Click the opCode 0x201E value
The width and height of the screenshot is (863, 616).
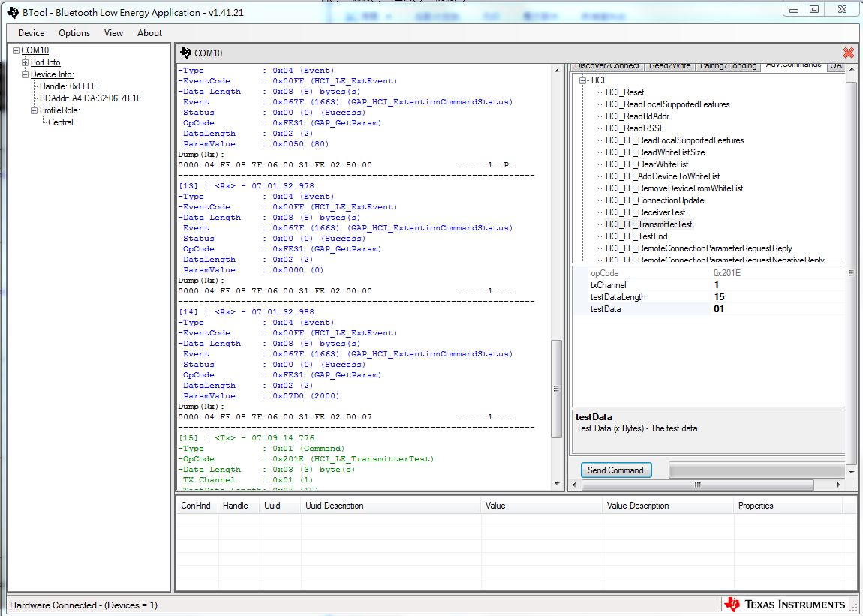726,273
